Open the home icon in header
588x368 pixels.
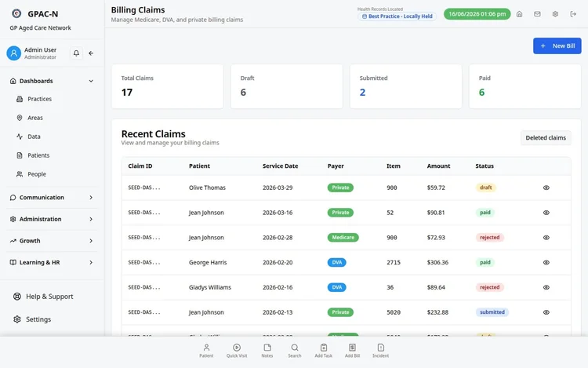coord(519,14)
